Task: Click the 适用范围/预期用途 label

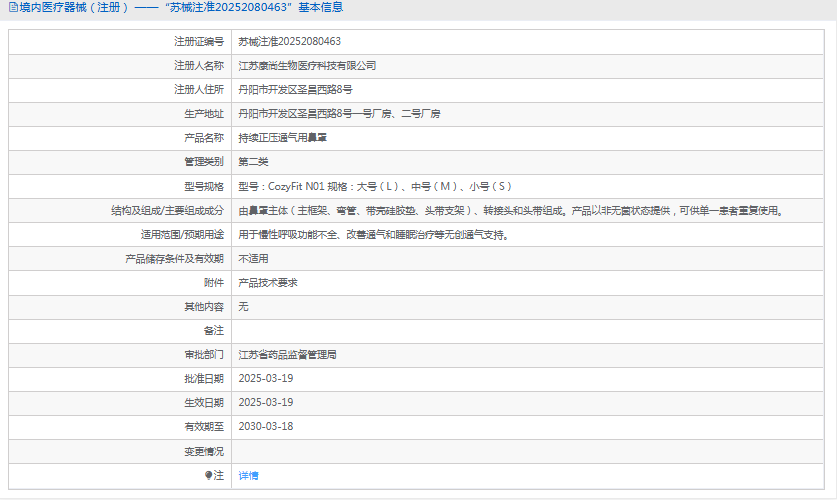Action: pyautogui.click(x=182, y=235)
